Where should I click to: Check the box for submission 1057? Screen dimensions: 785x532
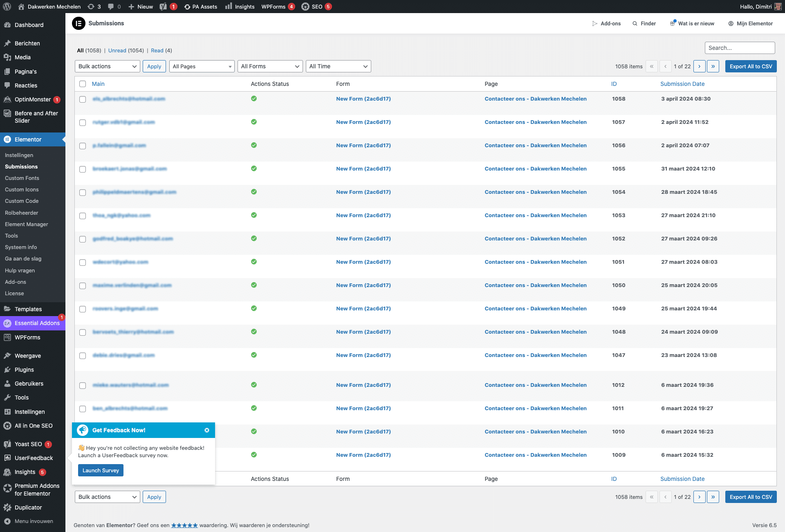[83, 123]
